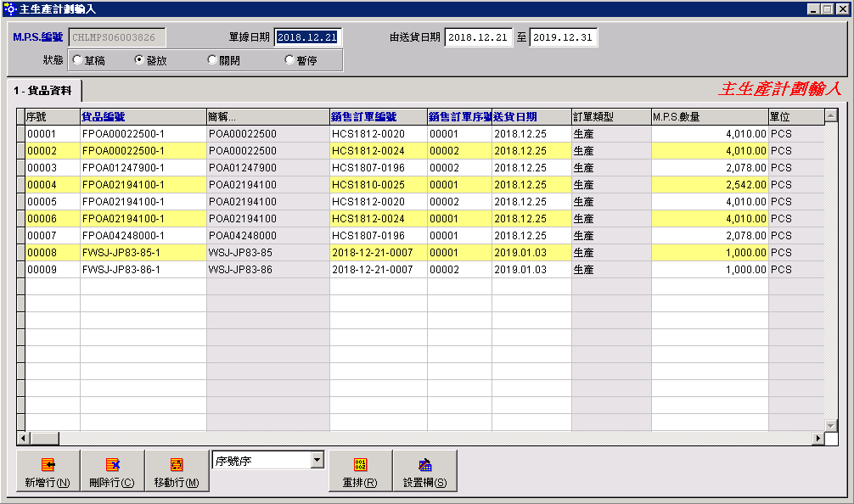
Task: Click the item code cell FWSJ-JP83-85-1
Action: 143,253
